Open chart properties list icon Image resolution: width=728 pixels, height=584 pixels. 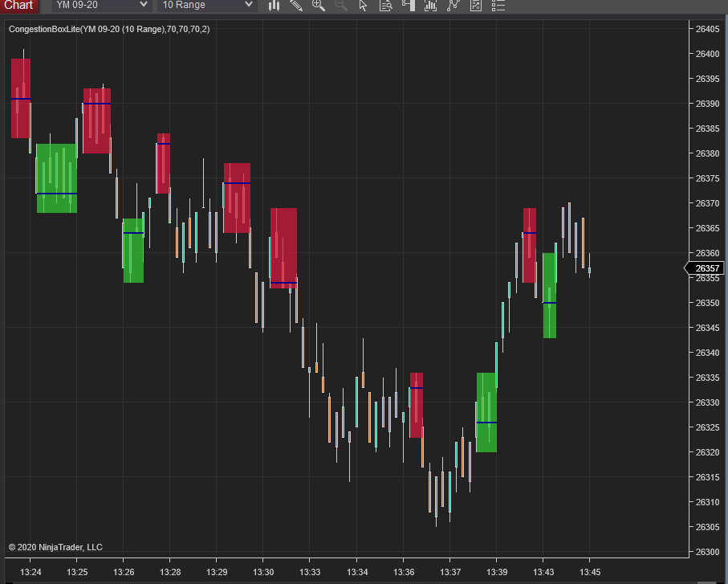point(498,6)
